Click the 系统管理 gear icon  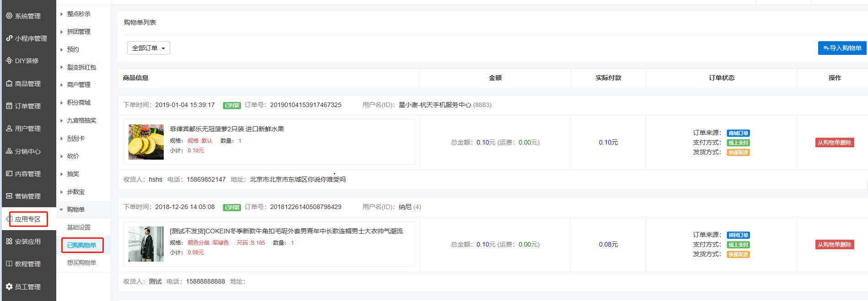[9, 16]
